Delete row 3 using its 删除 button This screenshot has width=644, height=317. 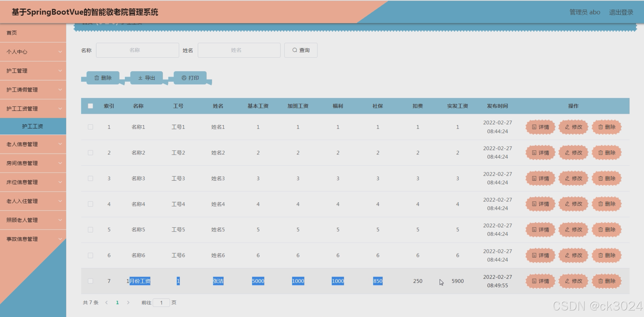(606, 178)
